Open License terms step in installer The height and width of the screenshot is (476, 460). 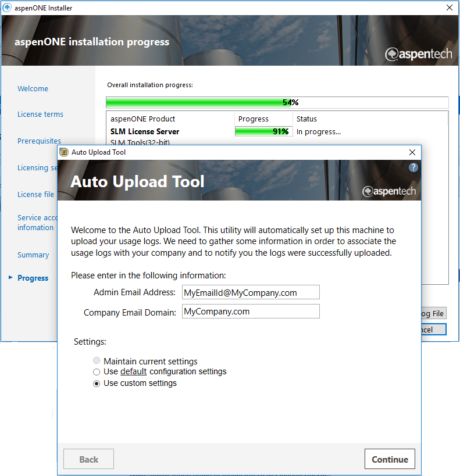tap(40, 114)
